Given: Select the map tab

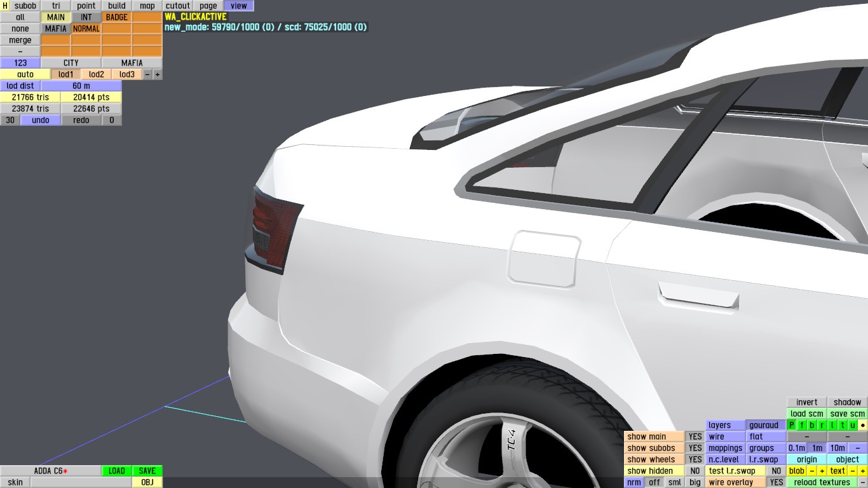Looking at the screenshot, I should click(147, 6).
